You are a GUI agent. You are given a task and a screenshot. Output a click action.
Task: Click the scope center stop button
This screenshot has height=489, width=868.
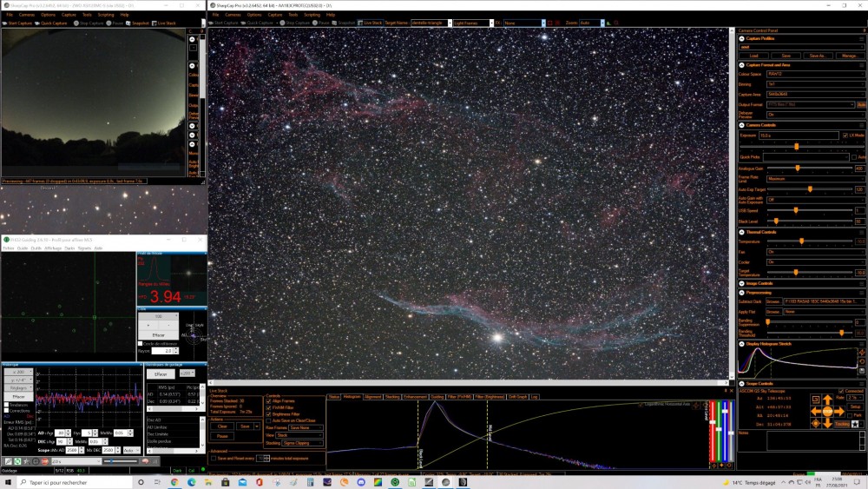827,412
